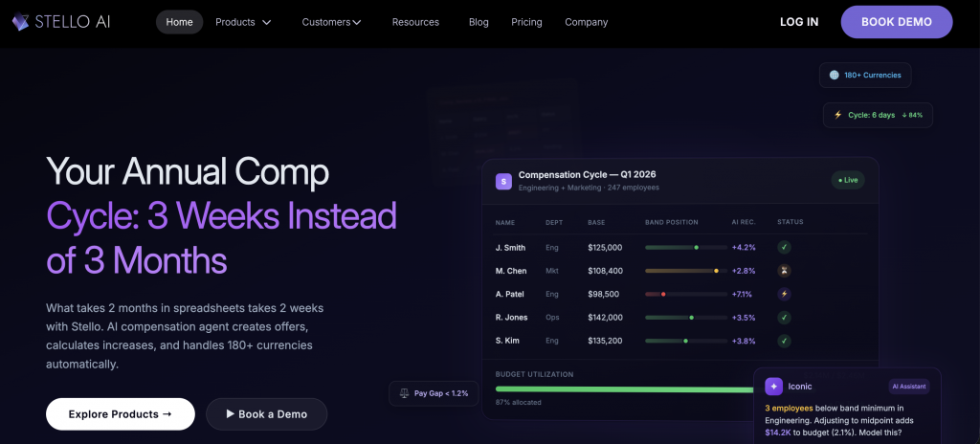Click the Stello AI logo icon
The image size is (980, 444).
pyautogui.click(x=20, y=22)
